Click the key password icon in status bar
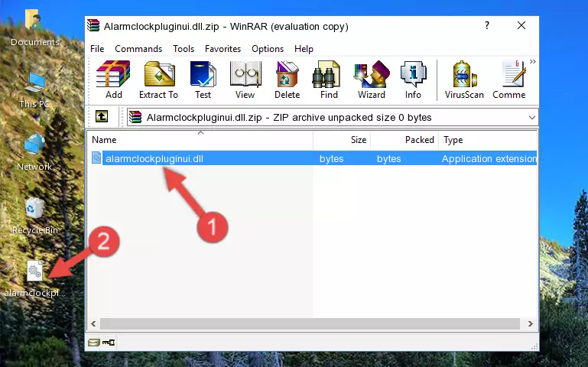The width and height of the screenshot is (588, 367). (109, 343)
